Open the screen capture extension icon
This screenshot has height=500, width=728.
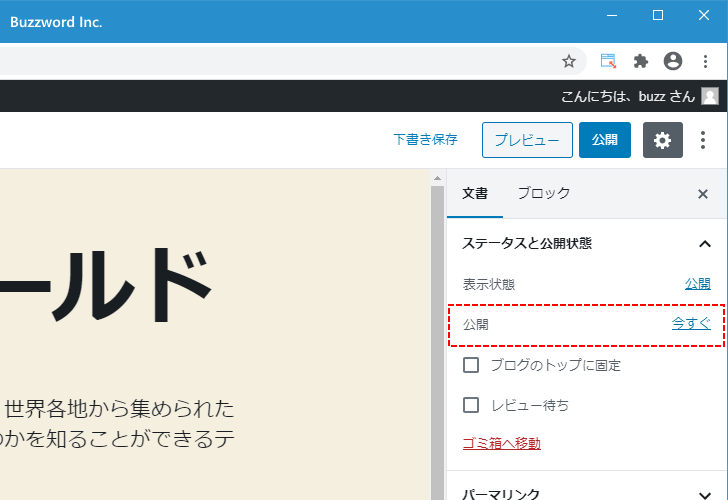608,61
